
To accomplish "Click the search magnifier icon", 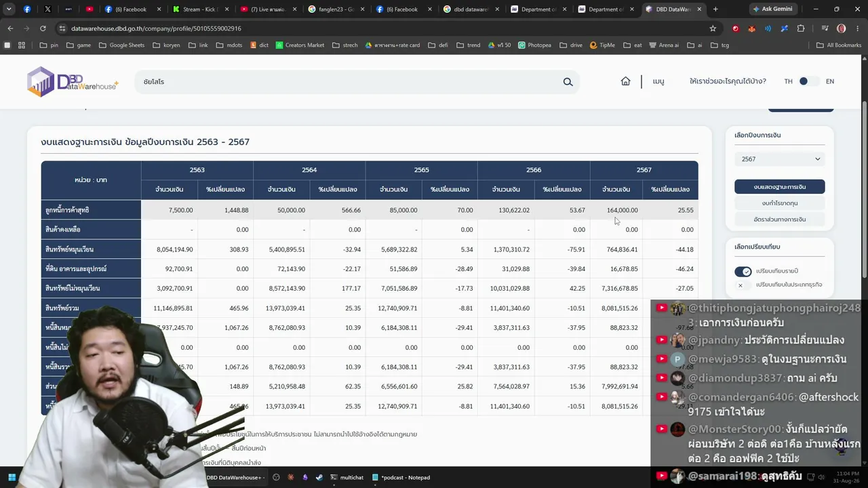I will point(568,82).
